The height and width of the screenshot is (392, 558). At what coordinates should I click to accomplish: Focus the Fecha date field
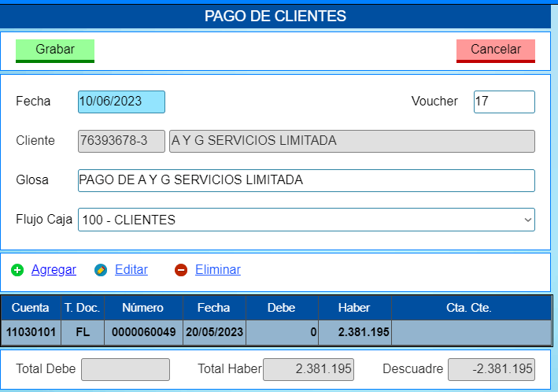coord(121,102)
